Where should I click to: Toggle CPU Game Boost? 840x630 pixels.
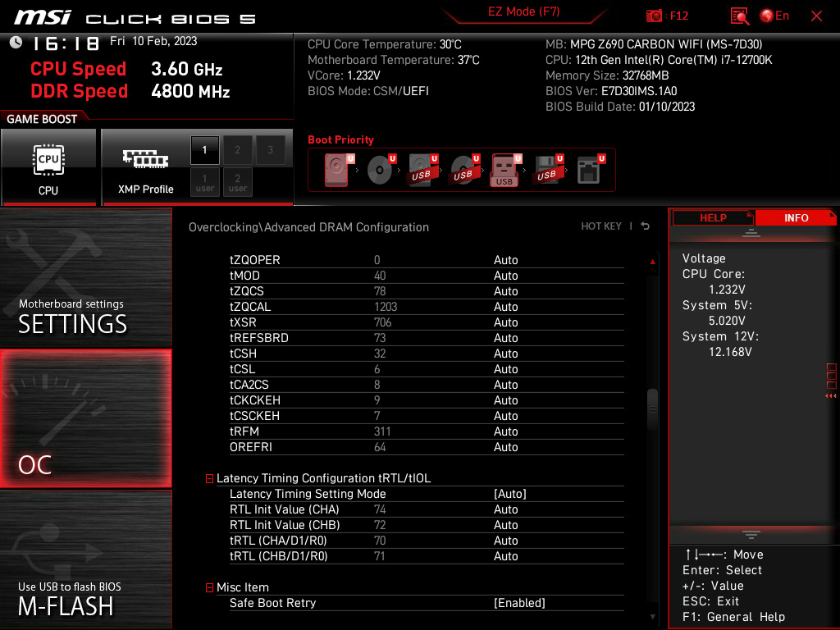point(48,167)
